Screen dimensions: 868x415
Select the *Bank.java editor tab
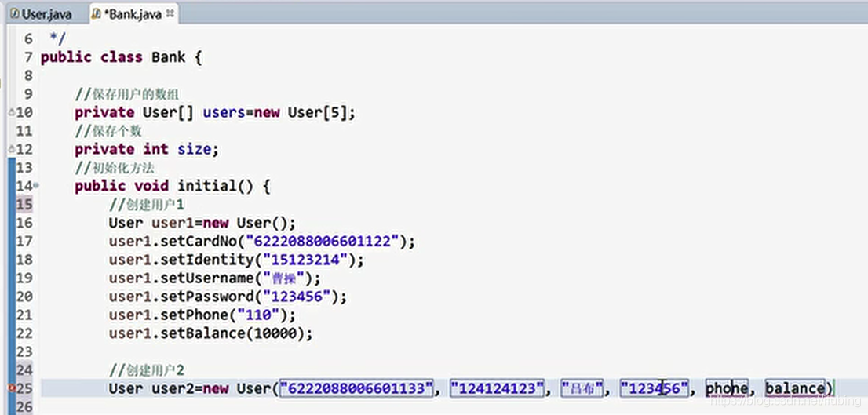click(133, 14)
